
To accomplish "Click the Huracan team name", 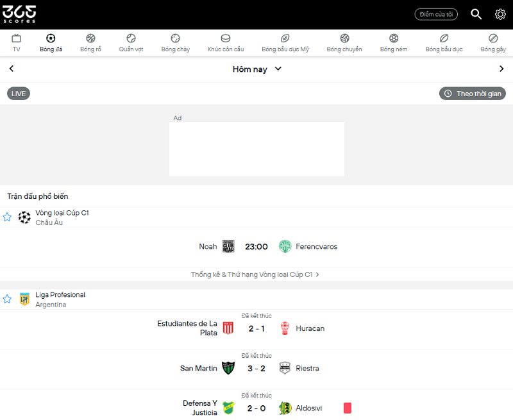I will click(310, 328).
